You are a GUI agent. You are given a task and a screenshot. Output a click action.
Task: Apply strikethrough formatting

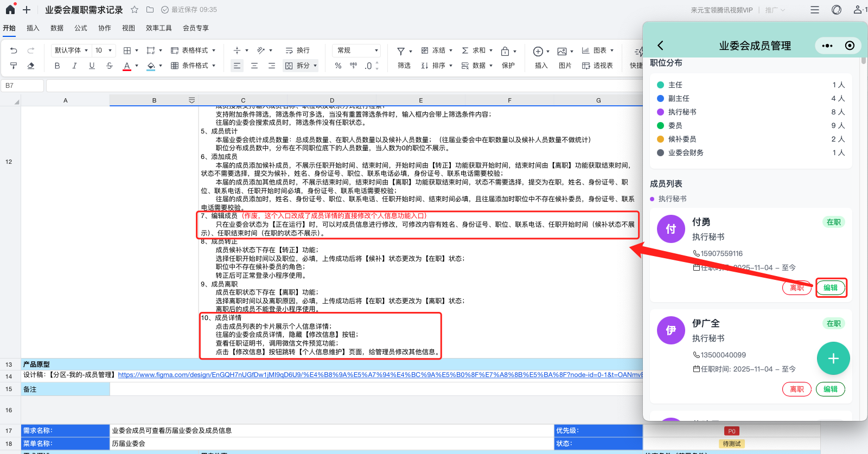click(109, 66)
